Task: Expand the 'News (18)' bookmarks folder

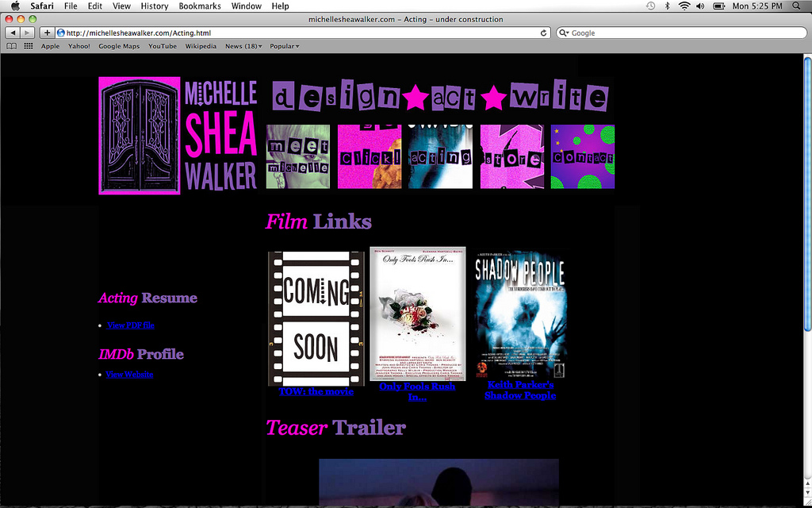Action: pos(243,46)
